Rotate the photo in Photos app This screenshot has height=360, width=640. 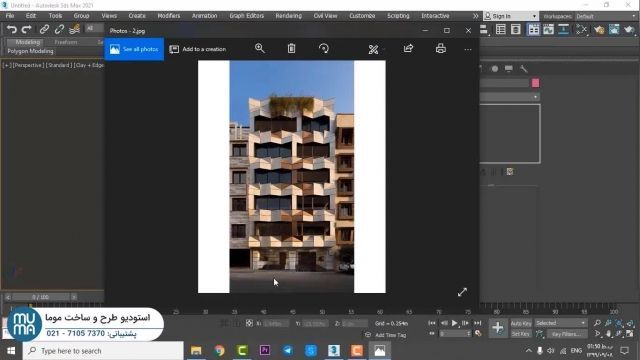324,49
